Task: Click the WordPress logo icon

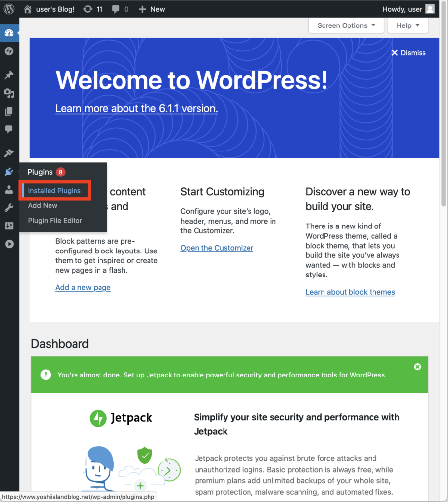Action: tap(9, 9)
